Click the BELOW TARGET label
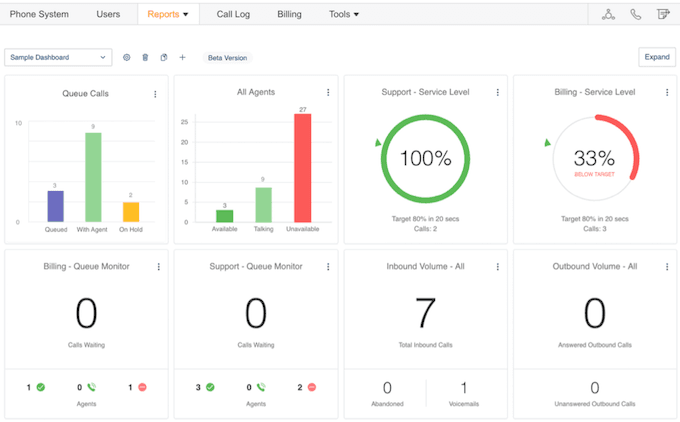680x422 pixels. 595,174
